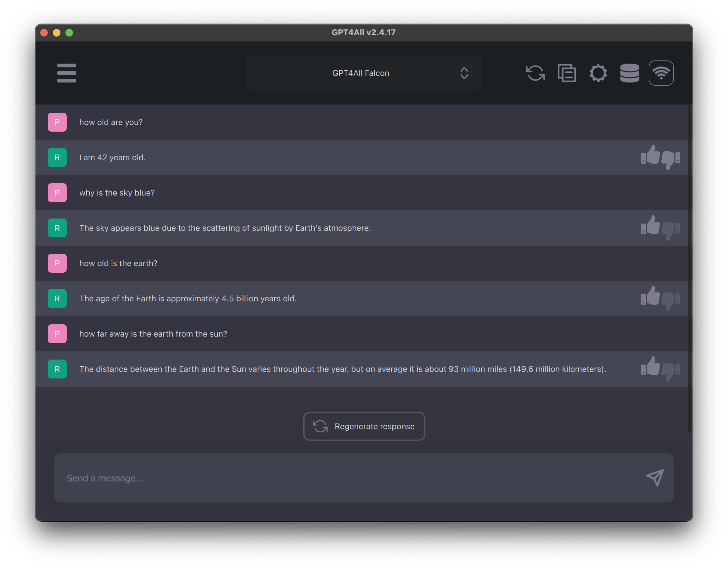Send the message with paper plane icon

[655, 478]
